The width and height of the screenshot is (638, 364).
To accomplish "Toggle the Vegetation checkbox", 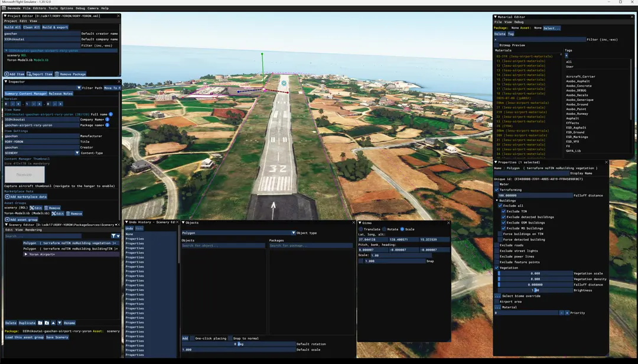I will pyautogui.click(x=496, y=268).
